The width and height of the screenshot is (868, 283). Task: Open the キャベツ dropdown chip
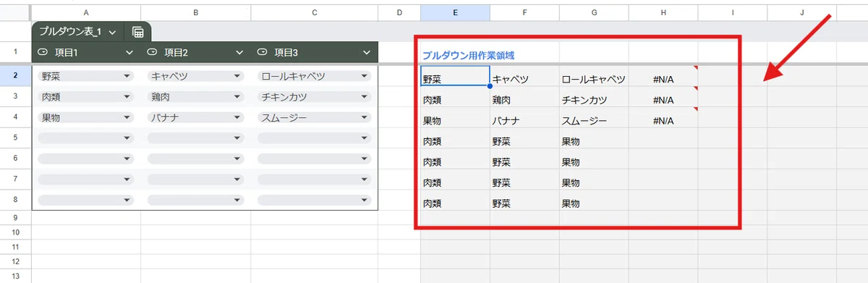coord(196,75)
